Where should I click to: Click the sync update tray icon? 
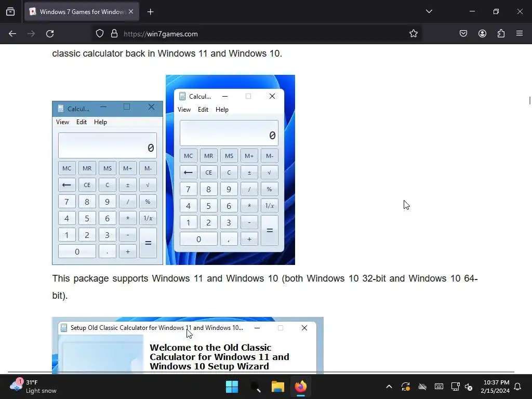406,387
